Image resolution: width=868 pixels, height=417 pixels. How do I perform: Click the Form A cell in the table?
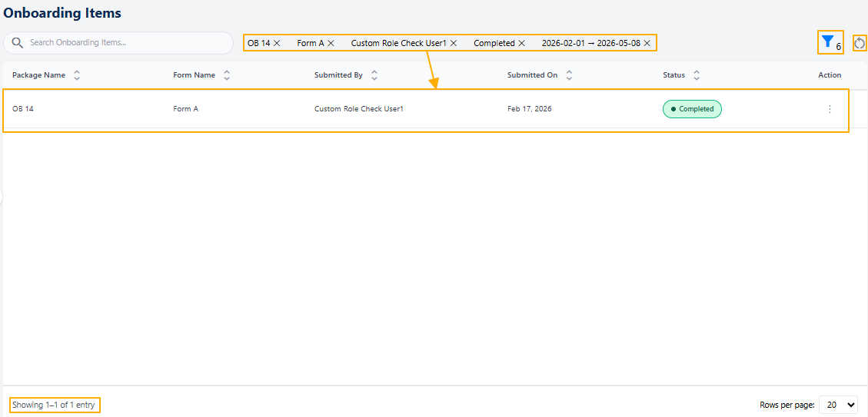coord(185,109)
